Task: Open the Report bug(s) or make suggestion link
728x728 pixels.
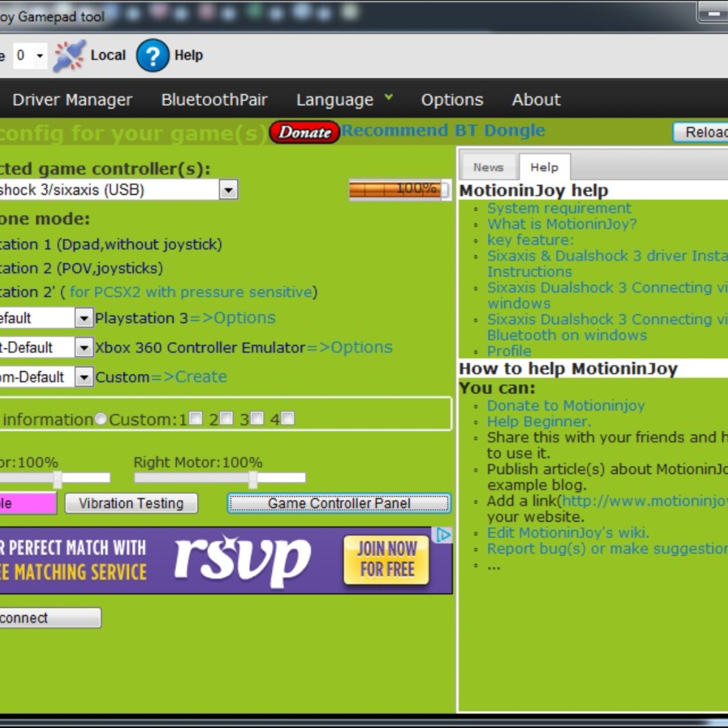Action: tap(607, 549)
